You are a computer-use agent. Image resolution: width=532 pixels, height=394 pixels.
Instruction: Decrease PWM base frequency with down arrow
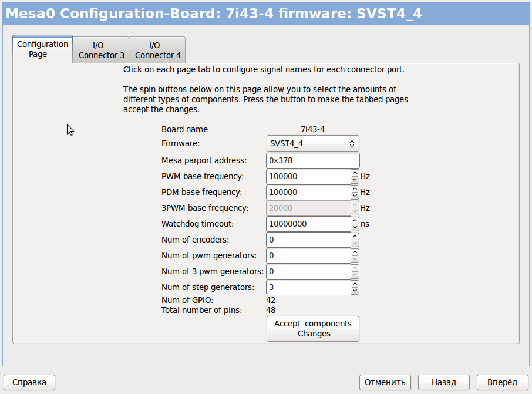[x=355, y=180]
